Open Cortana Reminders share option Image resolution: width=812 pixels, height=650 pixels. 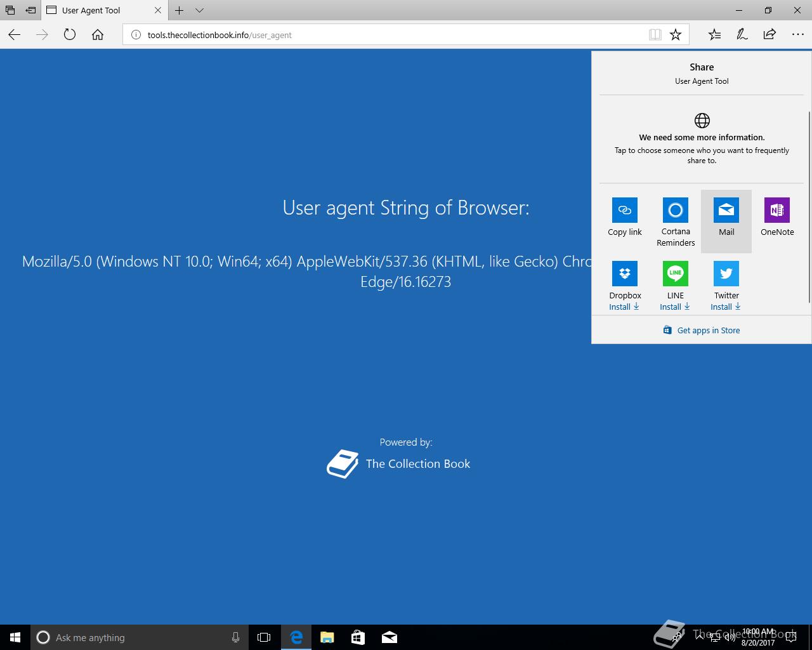[x=676, y=222]
